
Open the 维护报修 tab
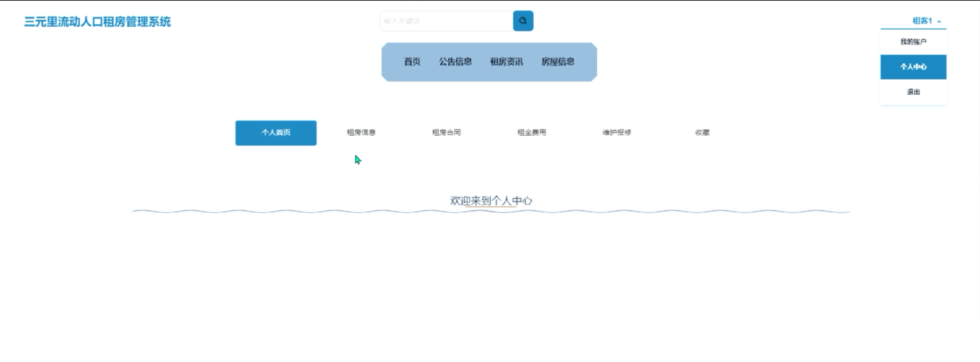click(617, 132)
